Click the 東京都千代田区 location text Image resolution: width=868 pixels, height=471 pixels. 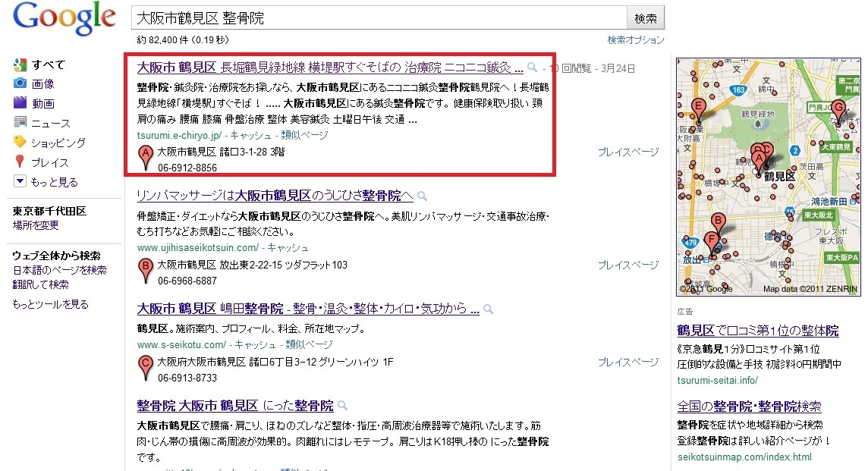tap(49, 211)
